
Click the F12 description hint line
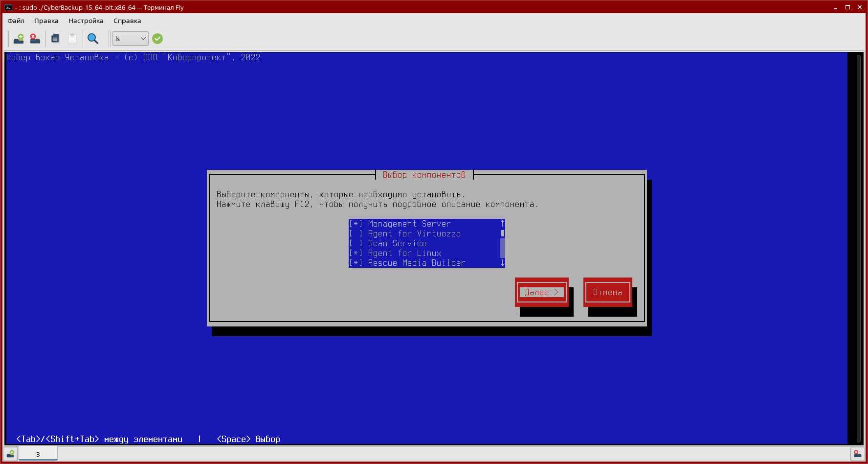point(378,204)
